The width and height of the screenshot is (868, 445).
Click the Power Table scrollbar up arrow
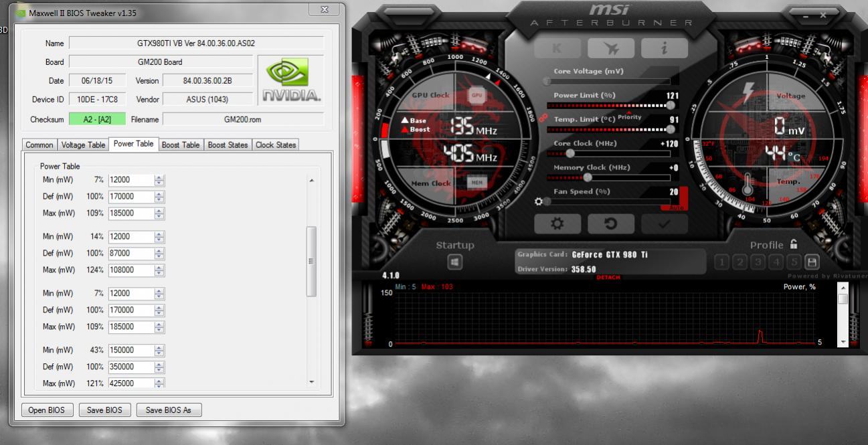[311, 180]
